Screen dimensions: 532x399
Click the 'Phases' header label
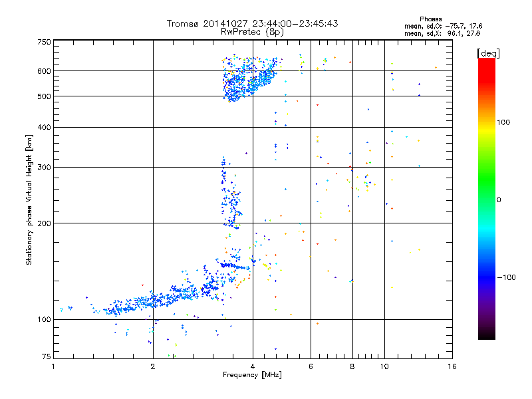pos(430,19)
